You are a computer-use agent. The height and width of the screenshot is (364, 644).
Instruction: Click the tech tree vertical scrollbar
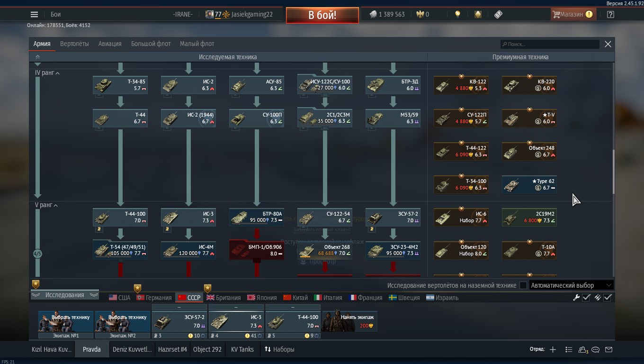[613, 172]
